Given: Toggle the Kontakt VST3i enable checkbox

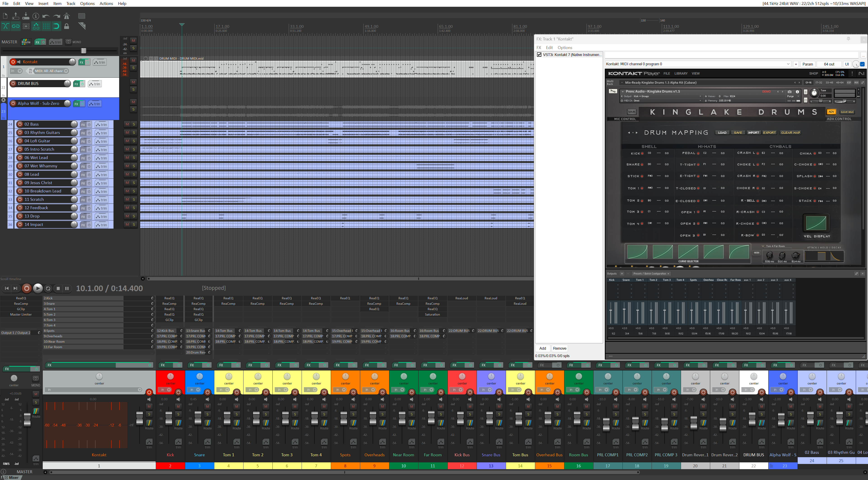Looking at the screenshot, I should click(539, 54).
